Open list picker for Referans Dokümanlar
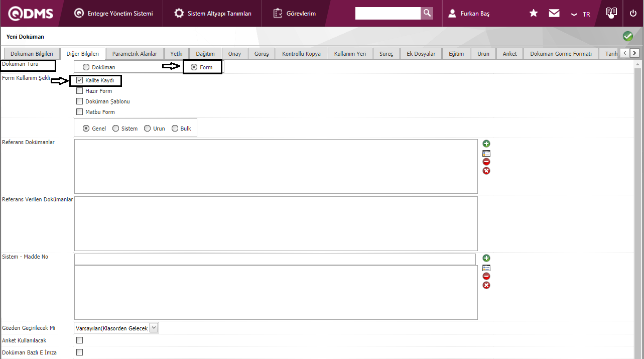The width and height of the screenshot is (644, 359). (x=486, y=153)
